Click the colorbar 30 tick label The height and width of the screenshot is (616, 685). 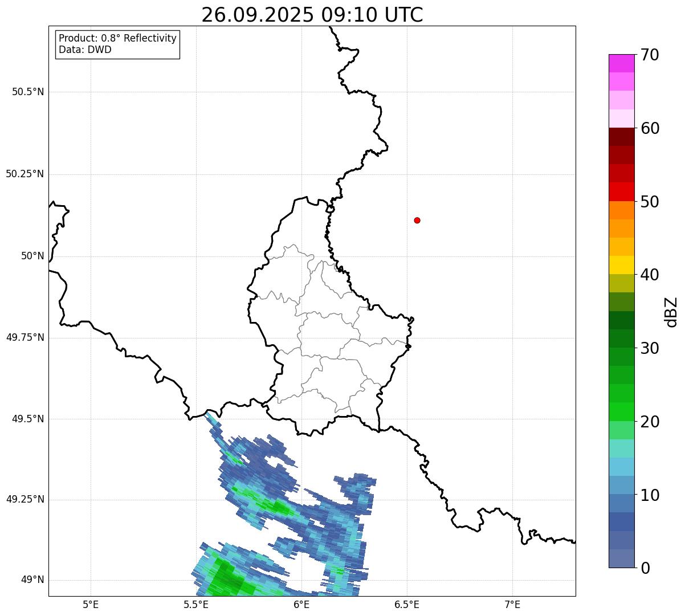click(x=650, y=348)
